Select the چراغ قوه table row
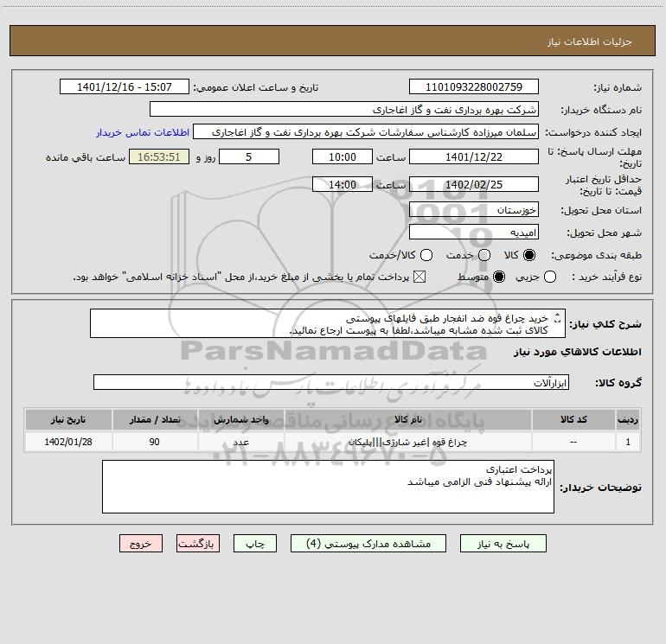This screenshot has width=666, height=644. 333,442
